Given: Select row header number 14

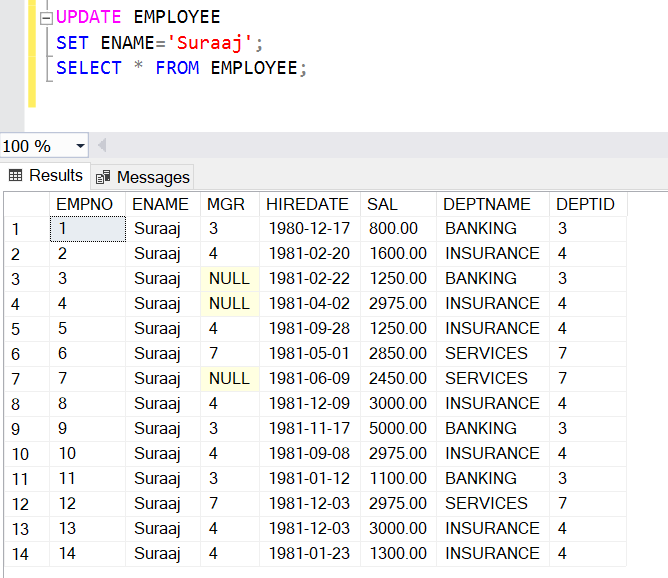Looking at the screenshot, I should [27, 554].
